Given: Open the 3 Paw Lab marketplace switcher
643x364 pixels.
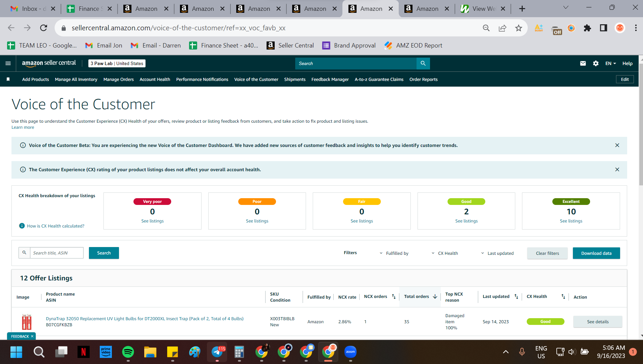Looking at the screenshot, I should 117,63.
